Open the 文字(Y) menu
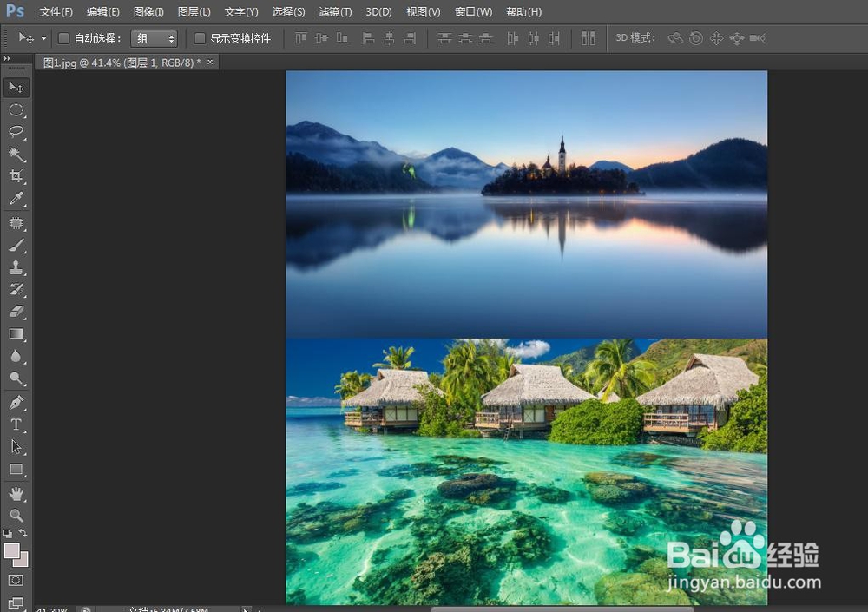Viewport: 868px width, 612px height. tap(240, 11)
